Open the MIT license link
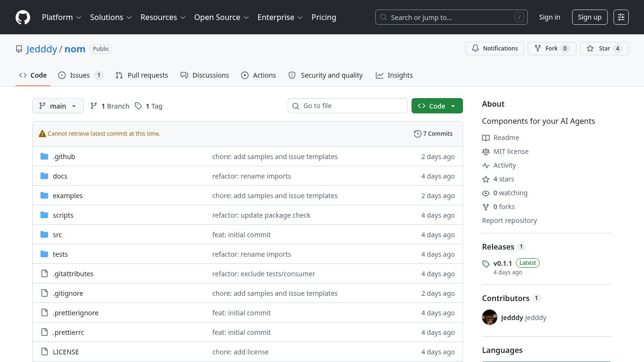Screen dimensions: 644x362 (511, 151)
